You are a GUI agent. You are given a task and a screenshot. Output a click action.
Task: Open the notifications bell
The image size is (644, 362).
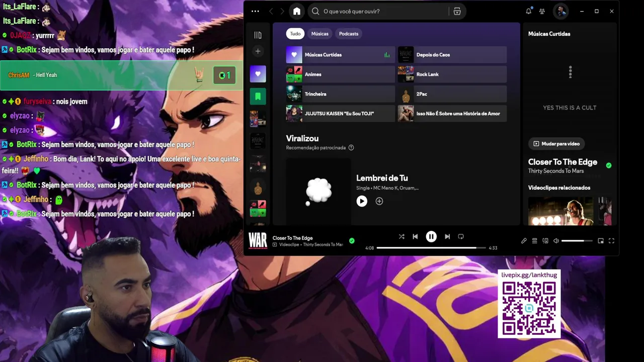coord(529,11)
